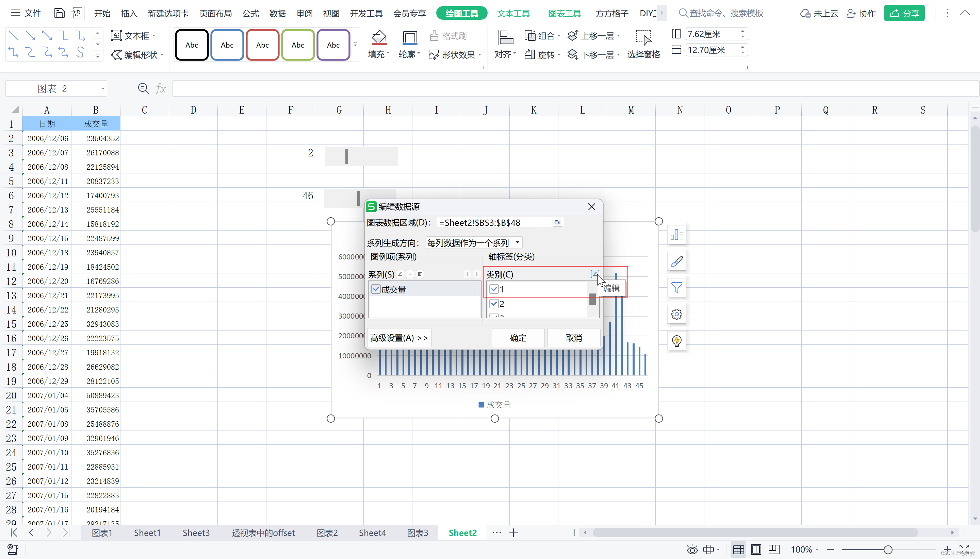This screenshot has width=980, height=559.
Task: Open the 文本工具 ribbon tab
Action: (513, 14)
